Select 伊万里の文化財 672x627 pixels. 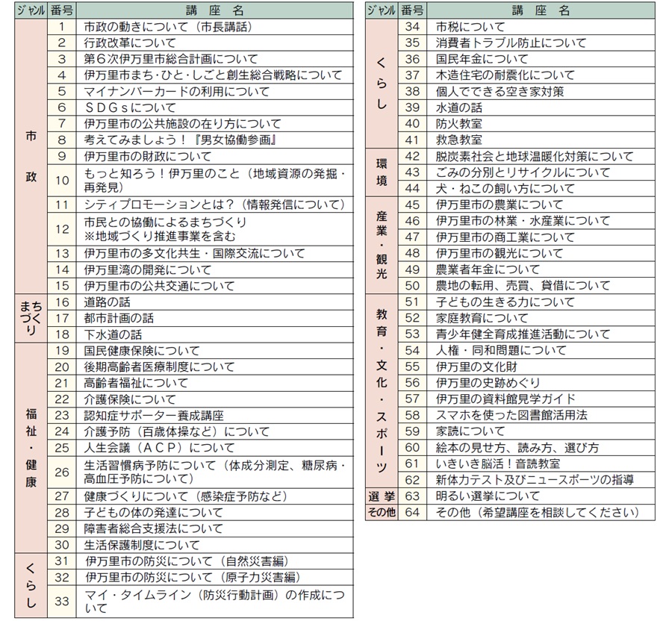point(476,366)
